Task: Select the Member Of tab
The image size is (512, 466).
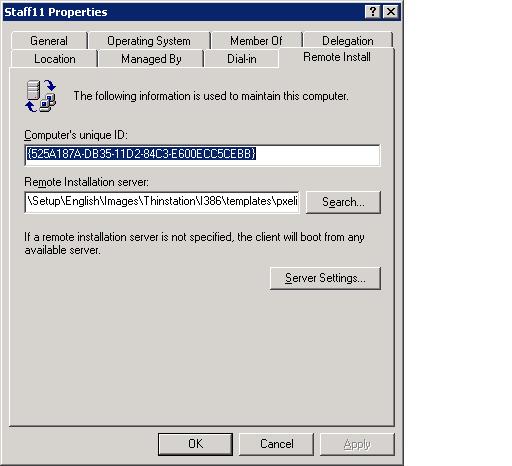Action: pyautogui.click(x=256, y=41)
